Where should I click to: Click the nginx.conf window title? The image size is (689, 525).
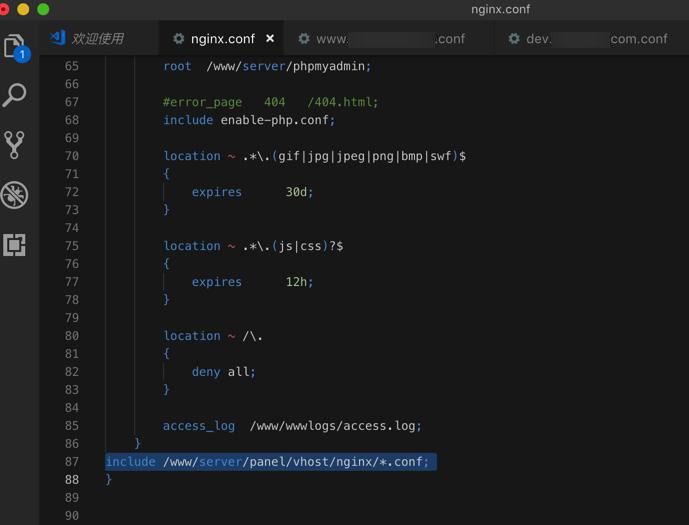(500, 9)
